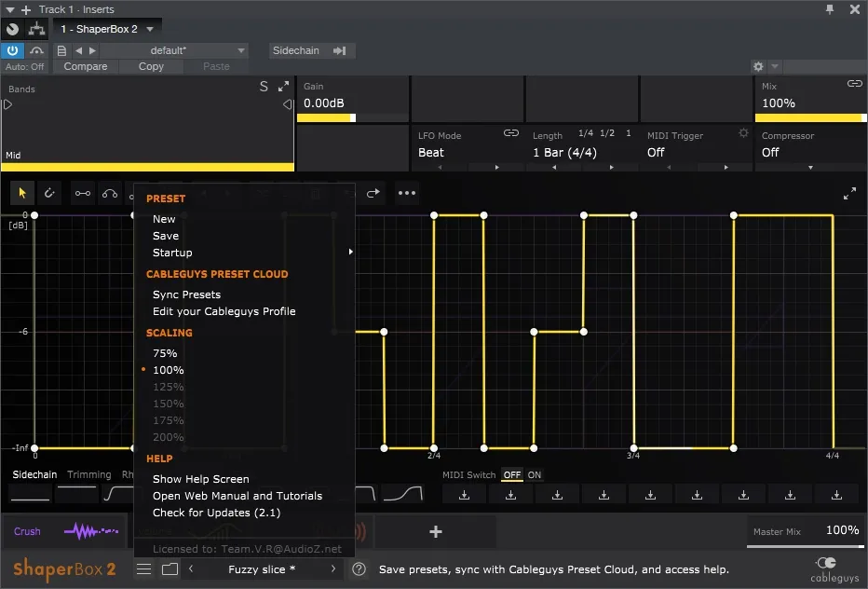
Task: Open the preset browser folder icon
Action: coord(170,569)
